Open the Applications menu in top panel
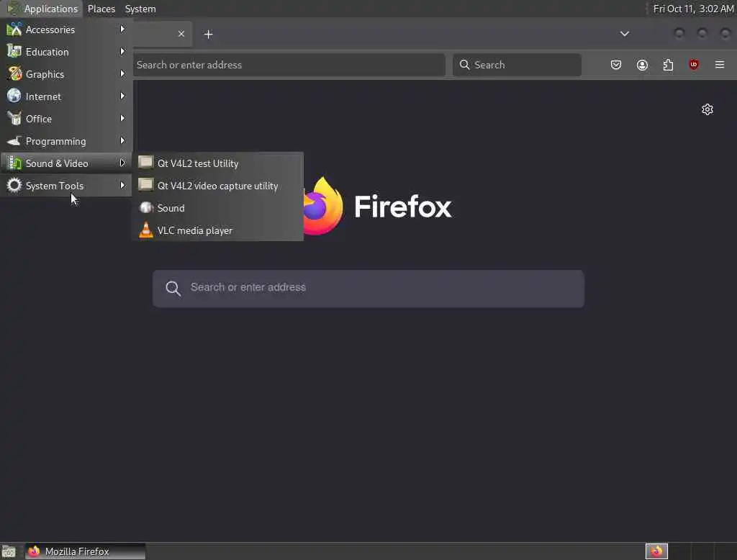Screen dimensions: 737x560 (x=42, y=9)
